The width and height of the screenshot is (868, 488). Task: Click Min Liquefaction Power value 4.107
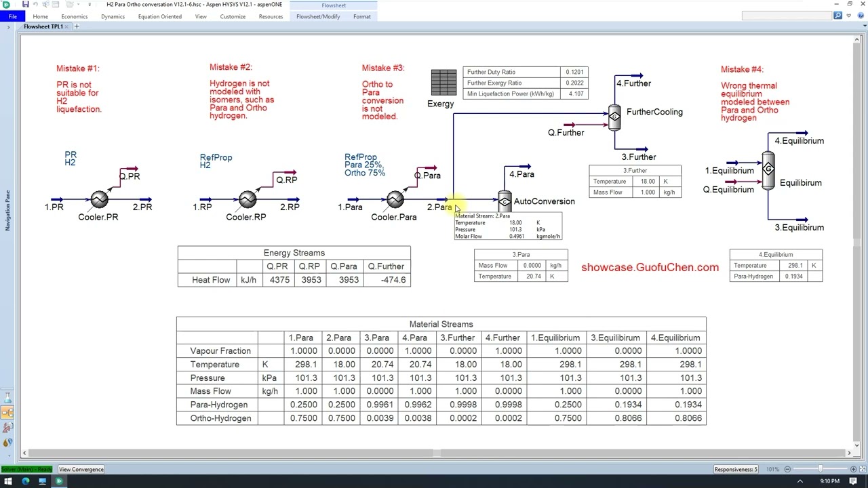pyautogui.click(x=575, y=94)
